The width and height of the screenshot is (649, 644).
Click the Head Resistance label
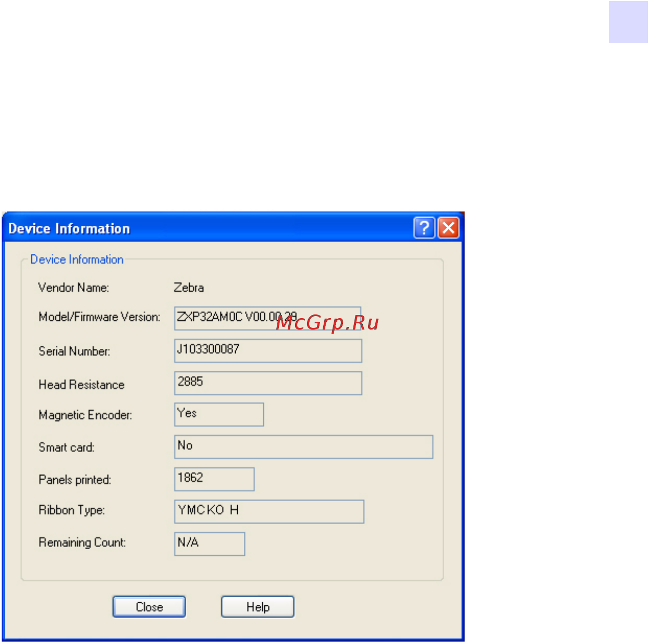[x=81, y=384]
